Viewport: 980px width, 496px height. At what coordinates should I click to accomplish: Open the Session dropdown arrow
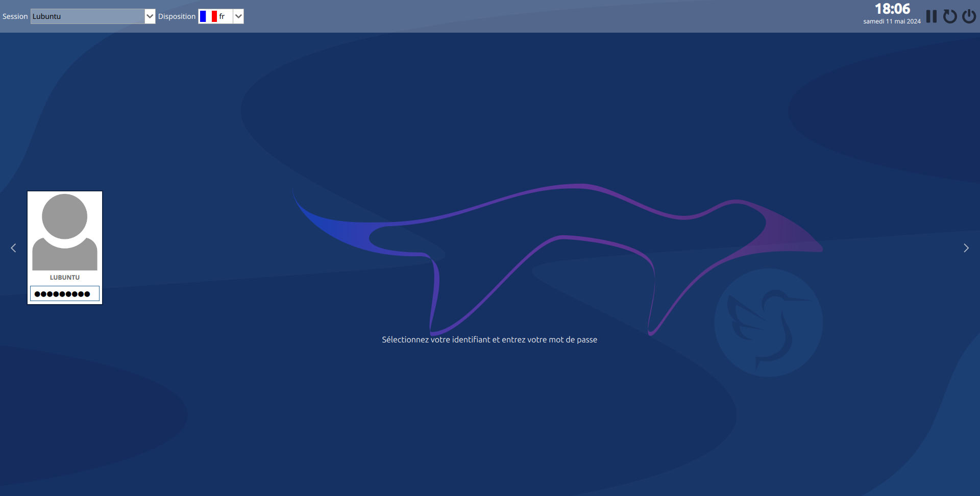(x=150, y=16)
